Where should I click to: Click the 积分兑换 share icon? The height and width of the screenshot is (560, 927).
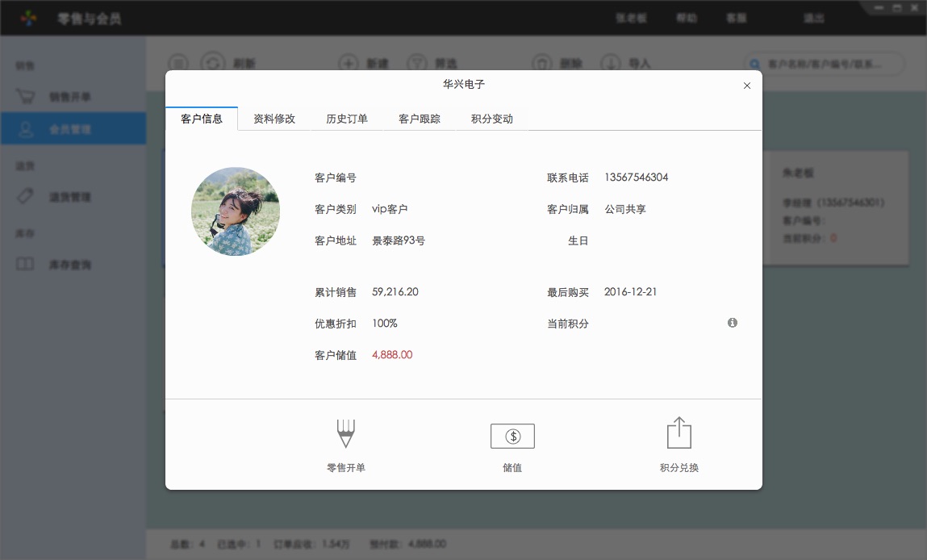click(679, 433)
